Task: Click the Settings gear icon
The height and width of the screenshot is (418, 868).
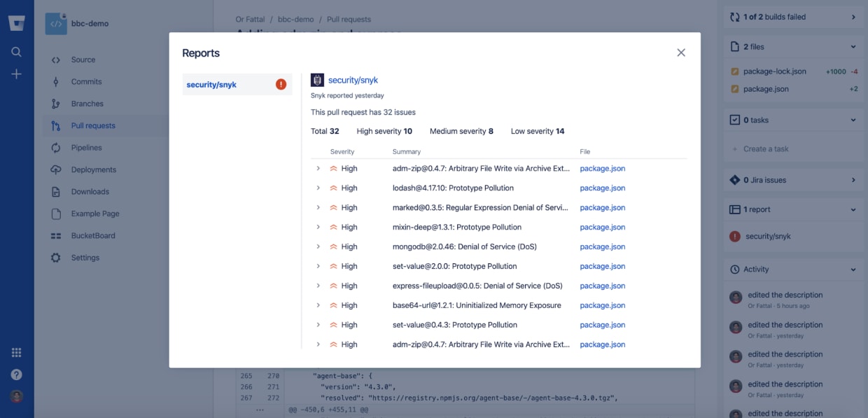Action: pyautogui.click(x=56, y=258)
